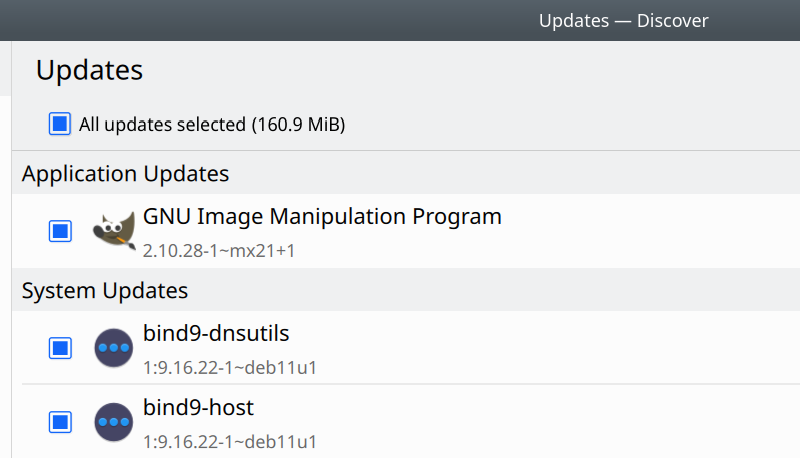Open GNU Image Manipulation Program update details
800x458 pixels.
(322, 216)
